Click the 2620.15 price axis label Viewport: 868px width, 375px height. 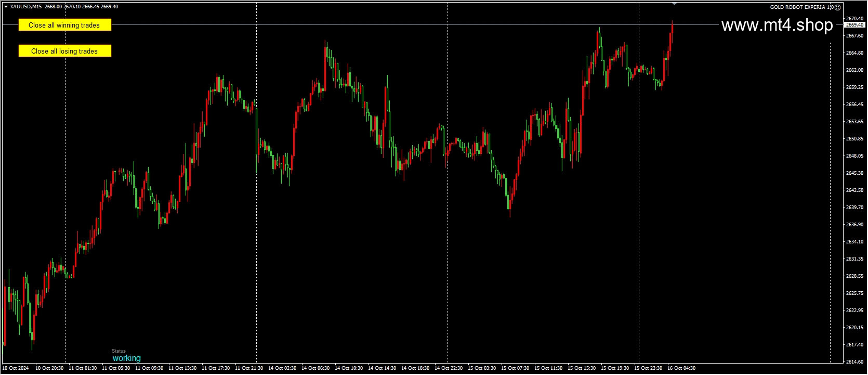854,328
